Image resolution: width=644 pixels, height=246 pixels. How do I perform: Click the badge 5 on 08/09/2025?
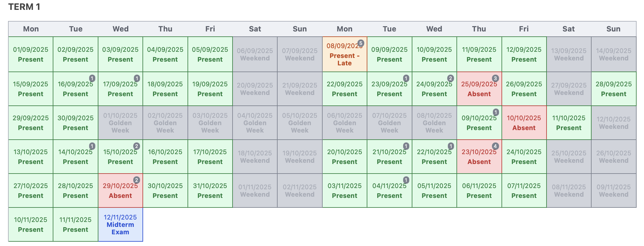[361, 43]
